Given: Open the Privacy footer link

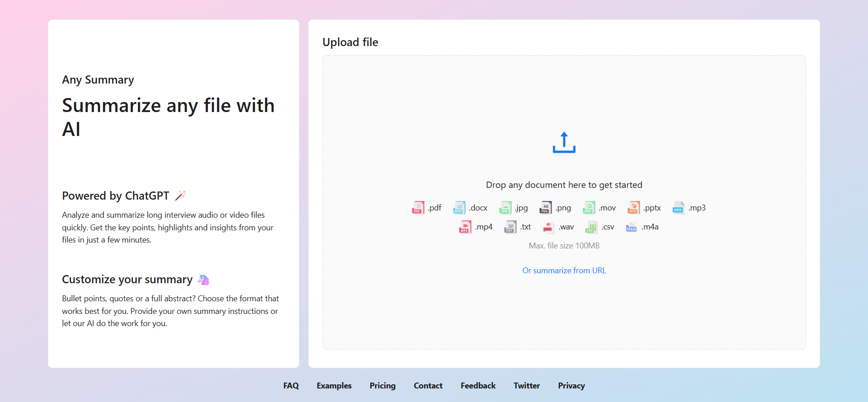Looking at the screenshot, I should click(x=571, y=386).
